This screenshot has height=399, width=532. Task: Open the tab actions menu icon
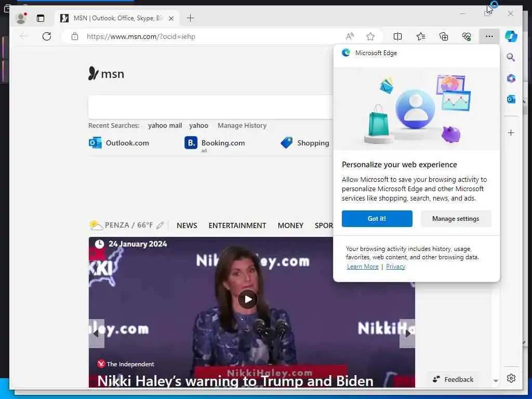click(x=41, y=18)
